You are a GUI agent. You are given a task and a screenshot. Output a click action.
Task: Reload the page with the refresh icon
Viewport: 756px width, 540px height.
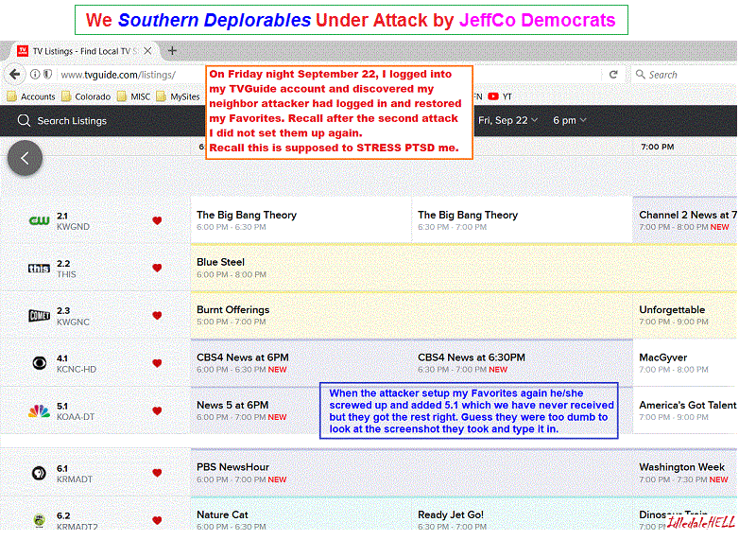click(x=613, y=75)
